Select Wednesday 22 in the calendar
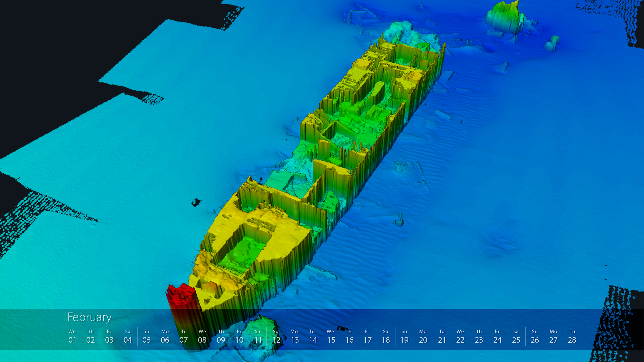This screenshot has width=644, height=362. [460, 336]
